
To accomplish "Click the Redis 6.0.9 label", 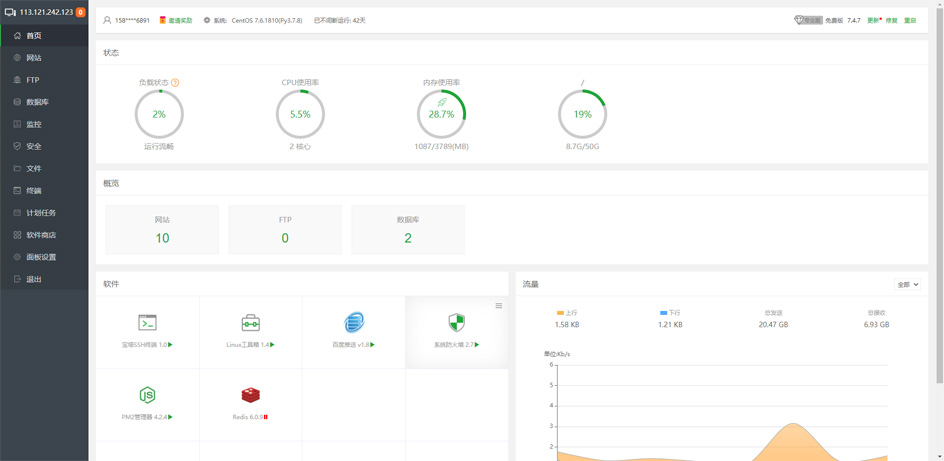I will pos(247,416).
